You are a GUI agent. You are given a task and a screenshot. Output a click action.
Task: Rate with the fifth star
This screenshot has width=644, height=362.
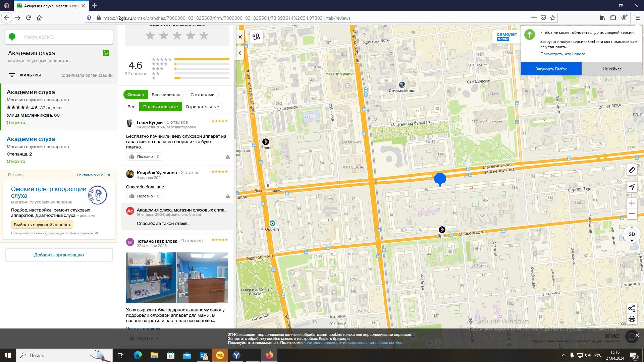(x=204, y=36)
